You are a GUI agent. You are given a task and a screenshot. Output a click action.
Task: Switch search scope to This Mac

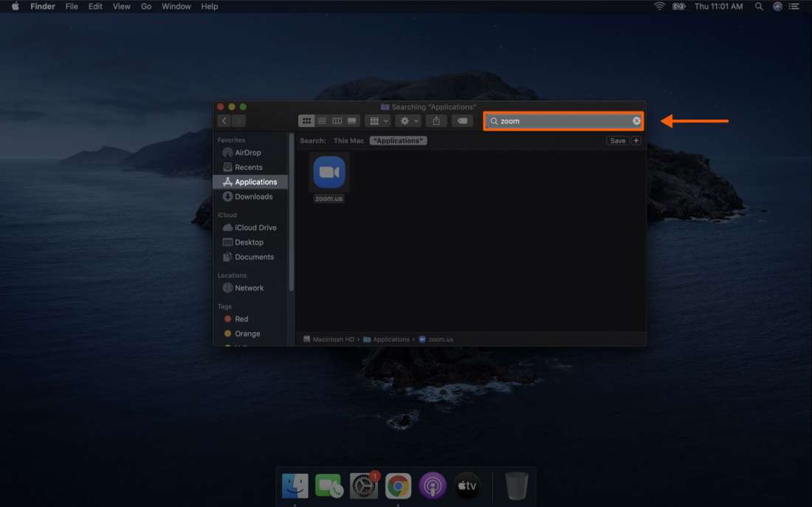pos(348,140)
